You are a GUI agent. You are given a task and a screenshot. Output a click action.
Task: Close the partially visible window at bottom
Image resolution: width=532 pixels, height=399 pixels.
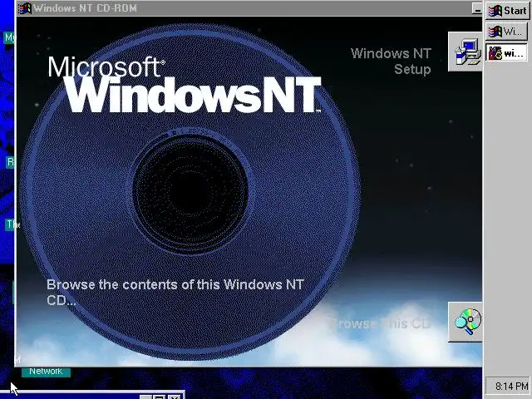(x=175, y=397)
